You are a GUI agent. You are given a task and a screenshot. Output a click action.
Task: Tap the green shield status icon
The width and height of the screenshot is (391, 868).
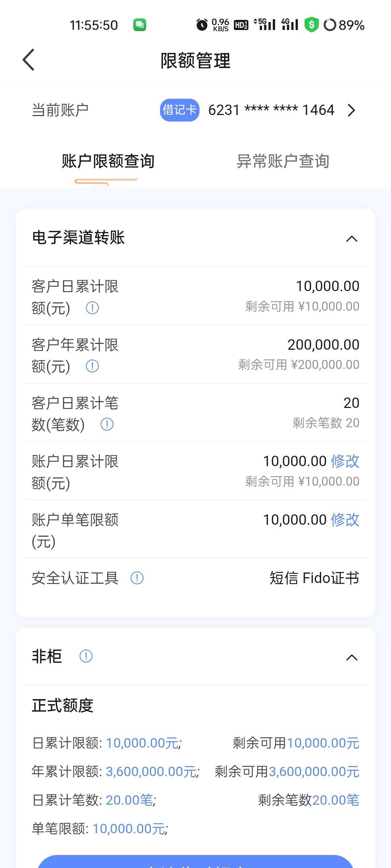(x=311, y=25)
